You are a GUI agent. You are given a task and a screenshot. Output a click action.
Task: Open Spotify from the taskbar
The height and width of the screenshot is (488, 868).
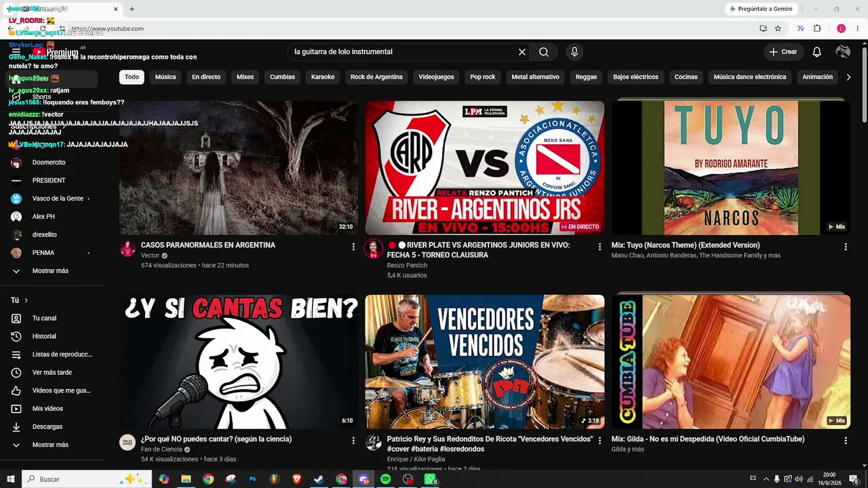click(x=385, y=479)
